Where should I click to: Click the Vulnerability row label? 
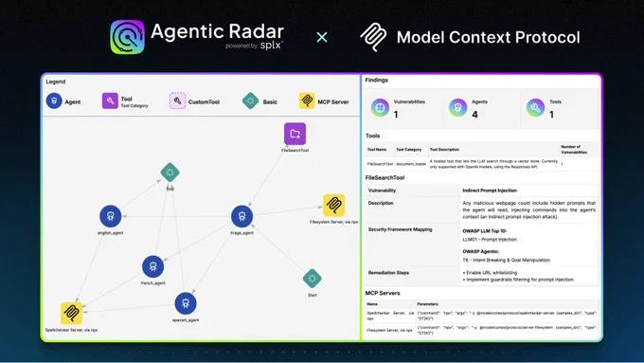click(382, 191)
